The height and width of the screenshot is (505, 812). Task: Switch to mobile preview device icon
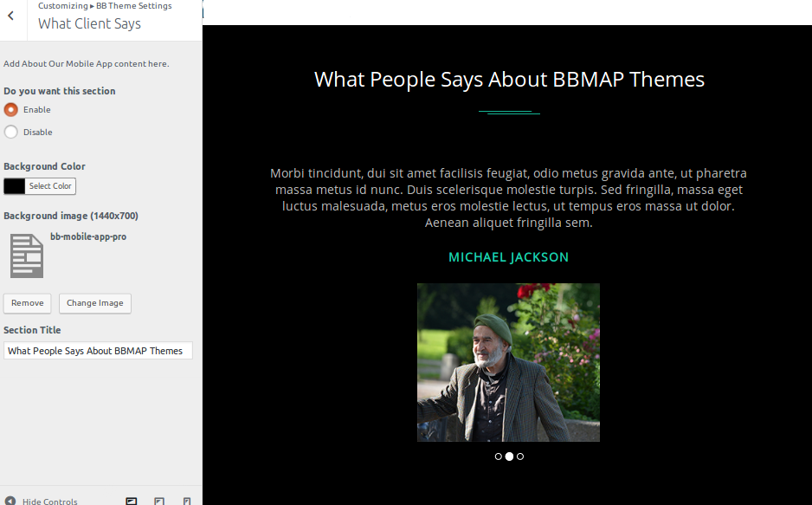[187, 501]
